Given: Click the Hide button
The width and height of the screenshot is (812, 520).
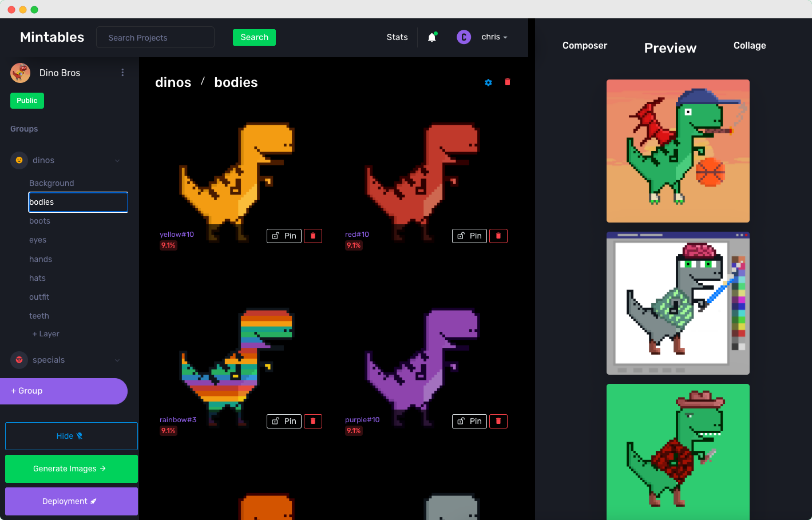Looking at the screenshot, I should coord(72,436).
